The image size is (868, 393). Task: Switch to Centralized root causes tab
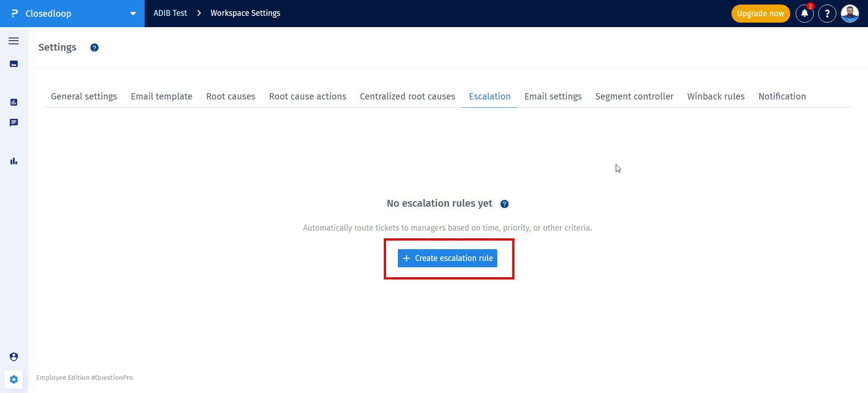(407, 96)
